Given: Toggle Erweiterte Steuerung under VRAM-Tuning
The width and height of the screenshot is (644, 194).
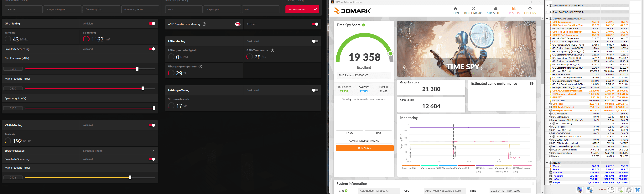Looking at the screenshot, I should point(152,159).
